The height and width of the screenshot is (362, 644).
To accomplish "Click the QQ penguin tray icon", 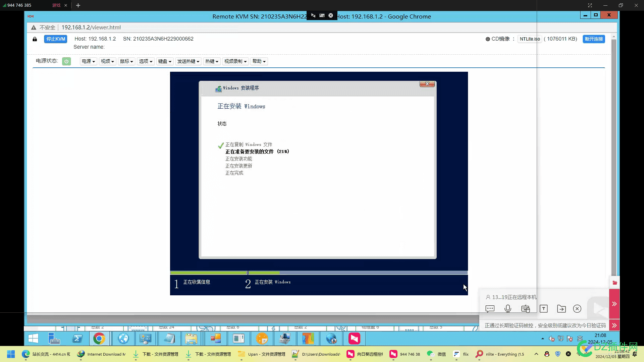I will click(x=547, y=354).
